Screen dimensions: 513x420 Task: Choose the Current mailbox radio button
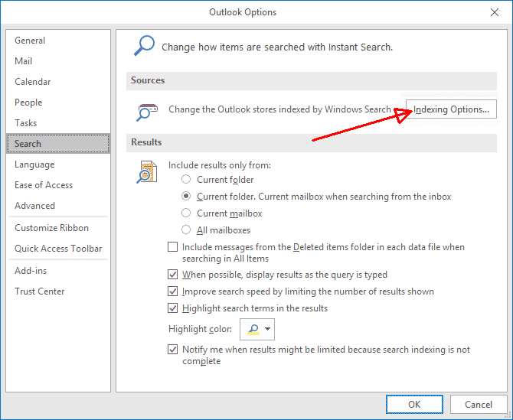tap(186, 213)
